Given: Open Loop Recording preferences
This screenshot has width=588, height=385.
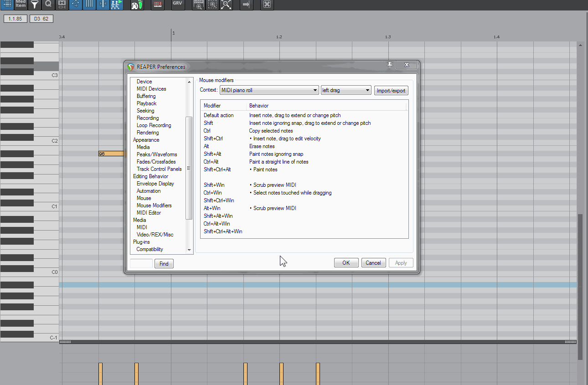Looking at the screenshot, I should click(x=154, y=125).
